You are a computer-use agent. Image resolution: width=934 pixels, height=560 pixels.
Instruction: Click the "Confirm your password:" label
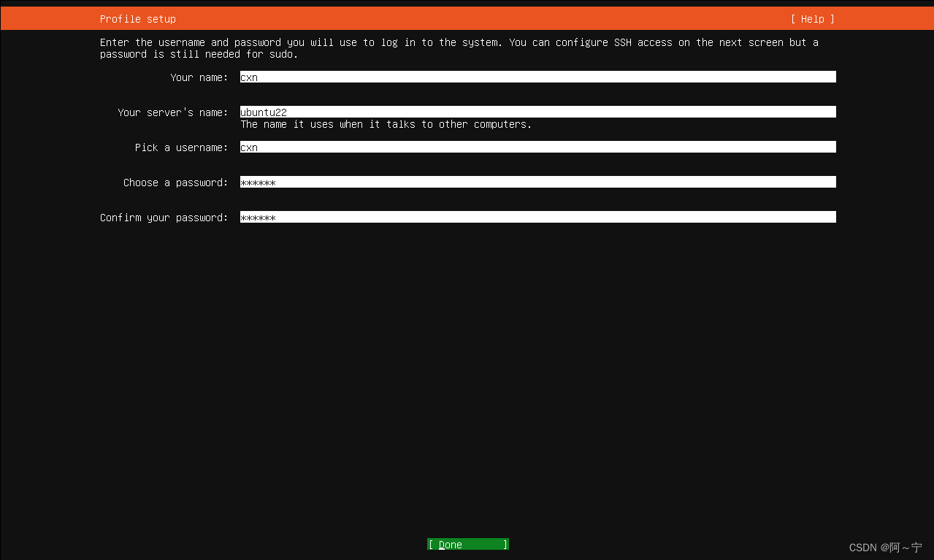[x=164, y=218]
